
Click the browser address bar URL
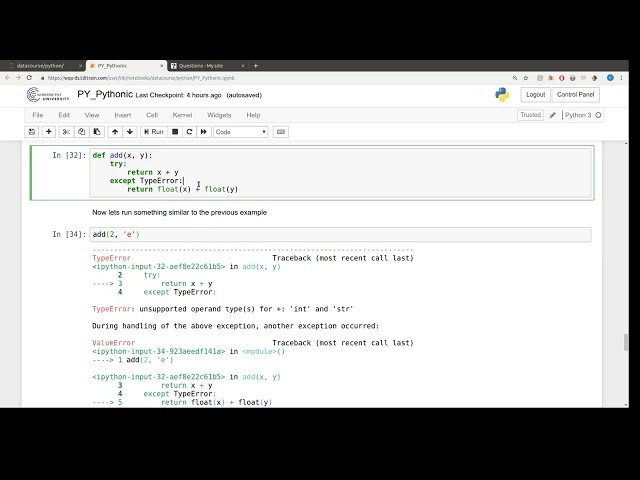click(141, 78)
